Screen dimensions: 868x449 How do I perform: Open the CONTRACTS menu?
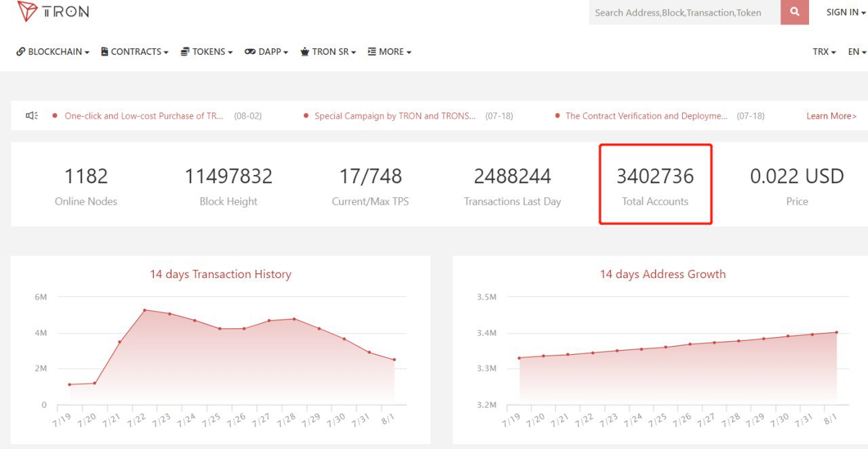click(134, 52)
